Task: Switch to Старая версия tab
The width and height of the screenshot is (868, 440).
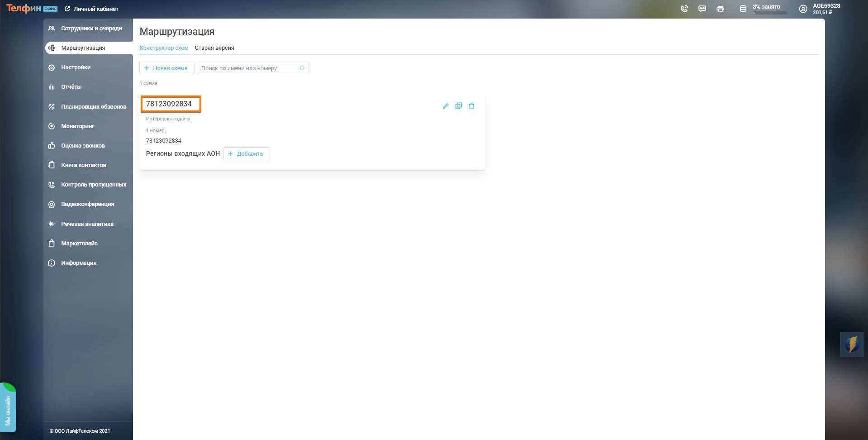Action: coord(214,48)
